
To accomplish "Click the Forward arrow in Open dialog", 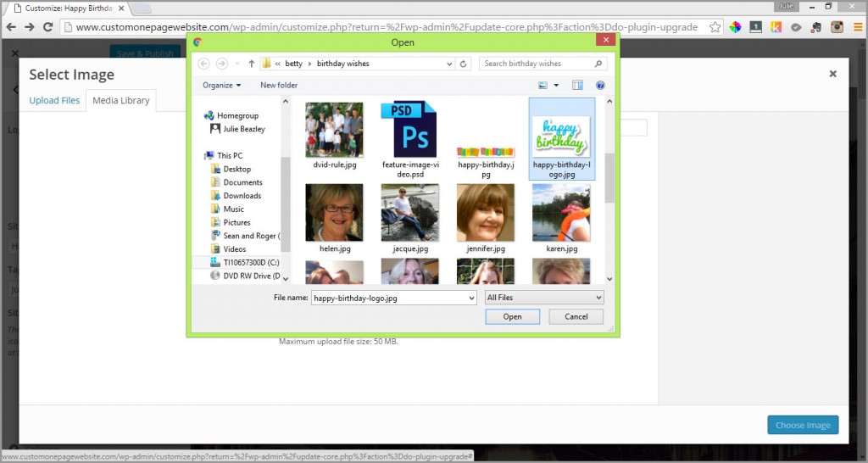I will [222, 64].
